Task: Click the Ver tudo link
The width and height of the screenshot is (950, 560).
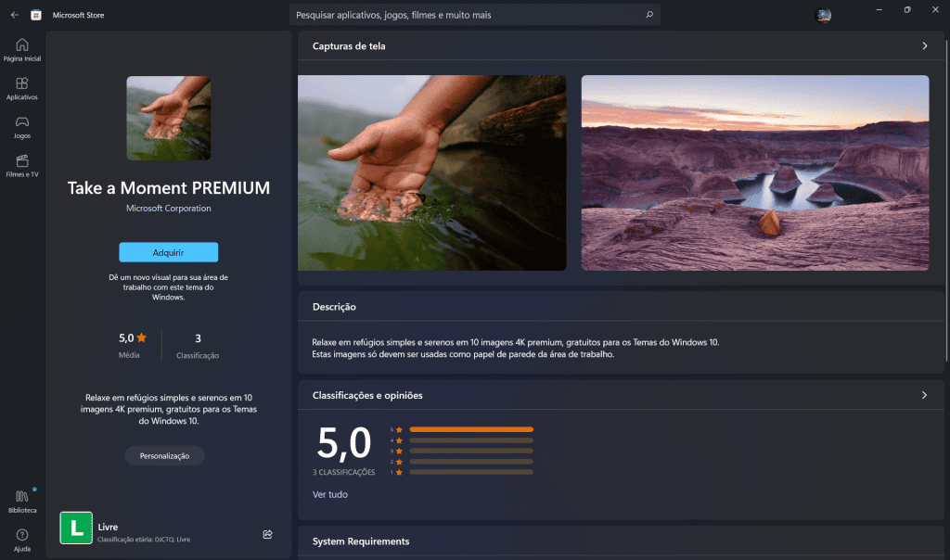Action: click(330, 494)
